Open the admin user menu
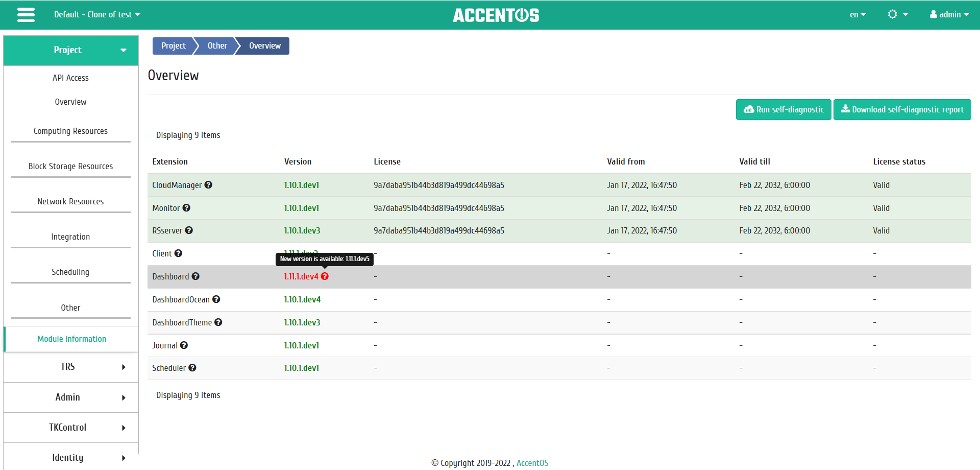The image size is (980, 470). 949,15
